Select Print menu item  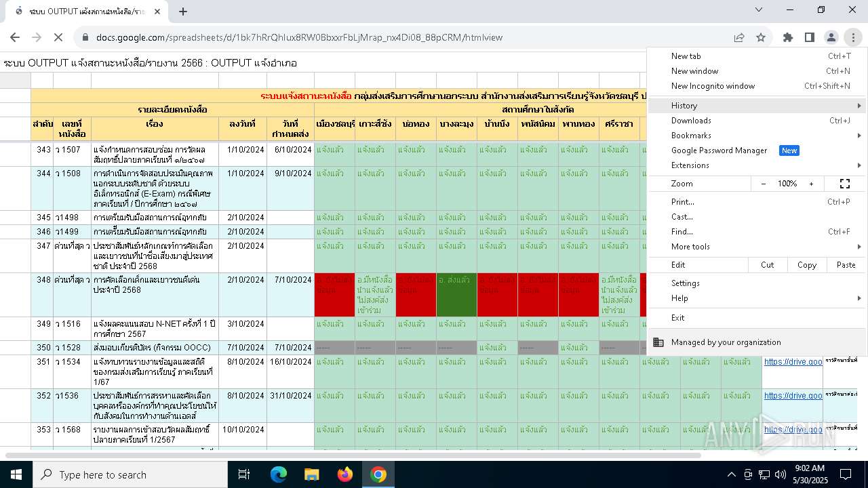(x=756, y=202)
